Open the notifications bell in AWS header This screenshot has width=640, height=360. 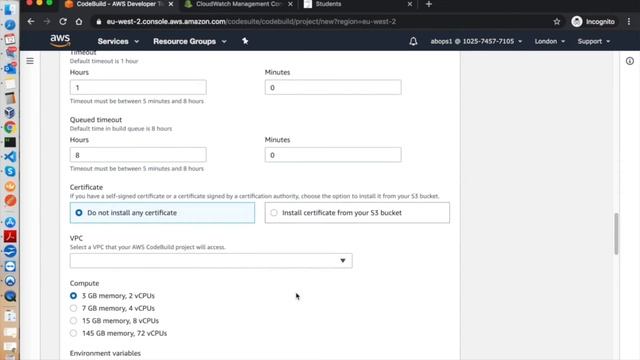click(413, 41)
